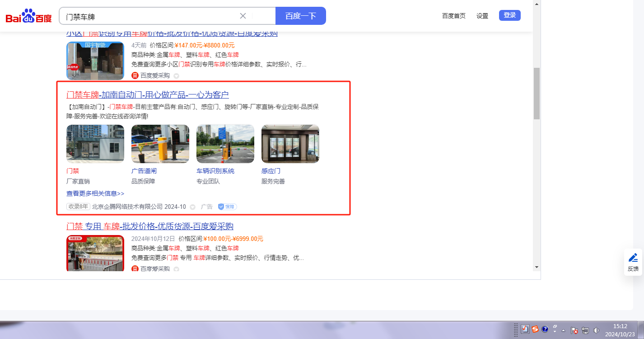Expand the arrow after 北京企腾网络技术有限公司 2024-10
The image size is (644, 339).
192,207
